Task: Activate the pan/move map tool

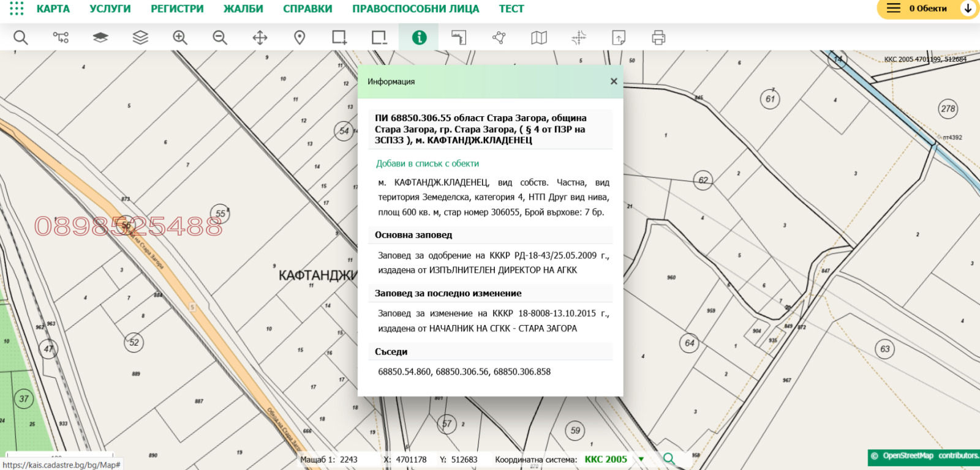Action: 260,38
